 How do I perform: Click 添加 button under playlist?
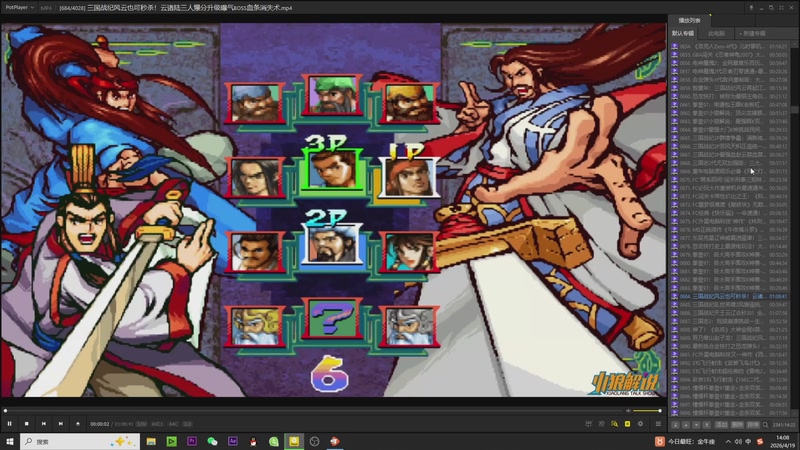pyautogui.click(x=721, y=424)
